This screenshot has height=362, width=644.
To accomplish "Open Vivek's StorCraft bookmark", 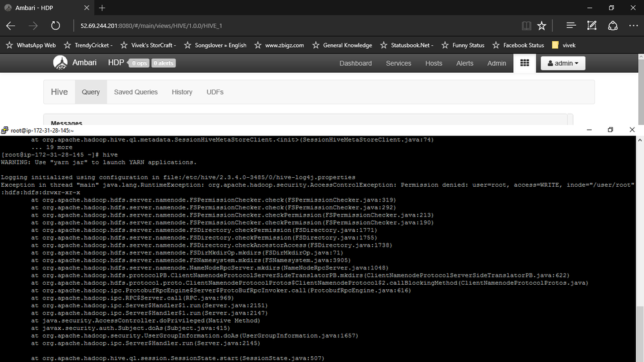I will [148, 45].
